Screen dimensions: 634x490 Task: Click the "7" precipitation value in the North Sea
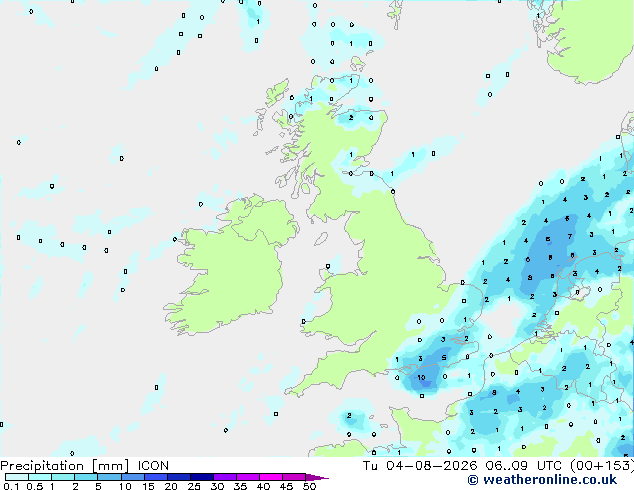click(570, 237)
